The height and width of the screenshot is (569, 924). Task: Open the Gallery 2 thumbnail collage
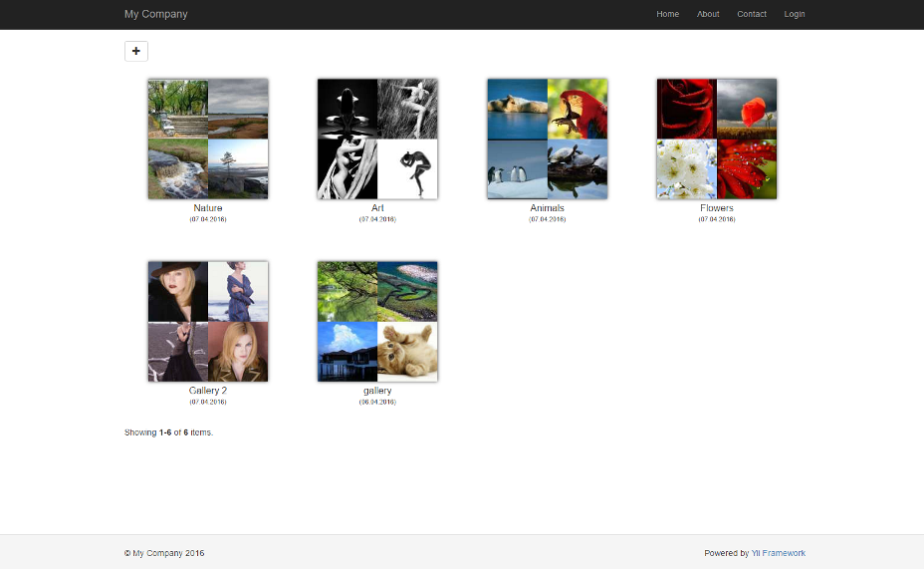pyautogui.click(x=208, y=321)
